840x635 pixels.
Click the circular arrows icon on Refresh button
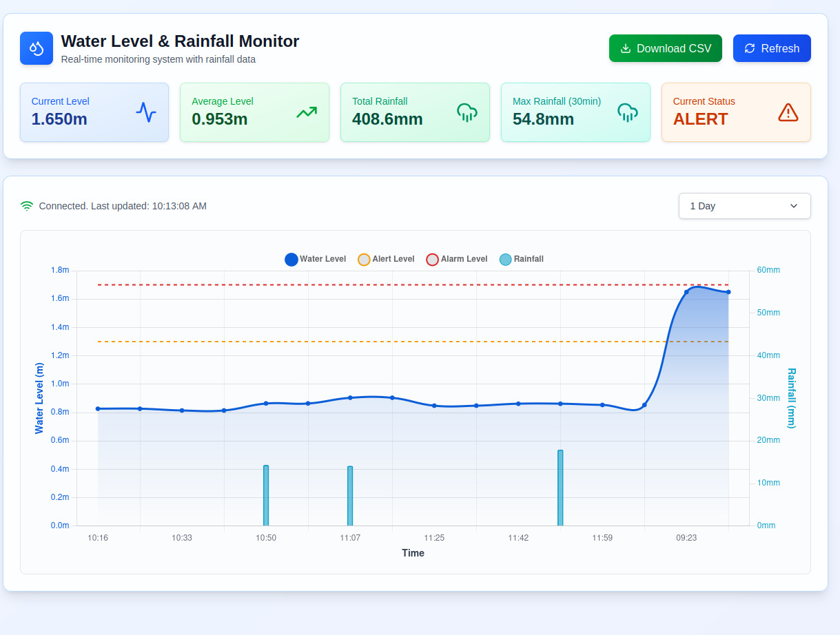coord(750,48)
